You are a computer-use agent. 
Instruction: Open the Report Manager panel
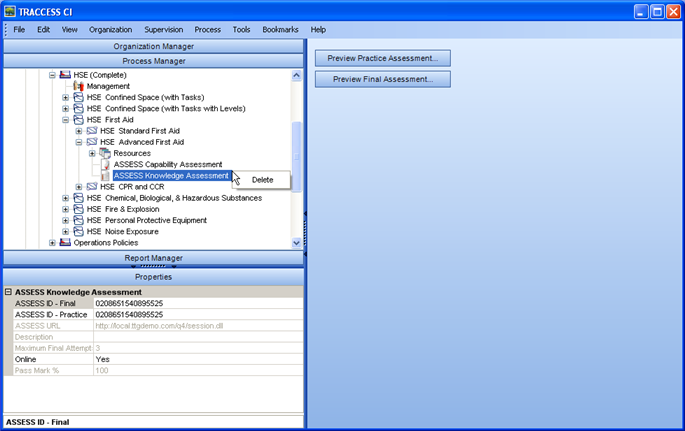click(x=153, y=258)
